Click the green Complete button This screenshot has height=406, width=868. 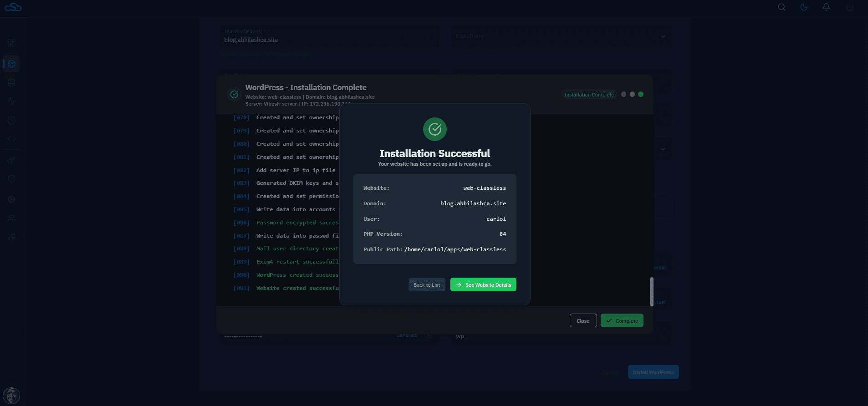(x=622, y=320)
